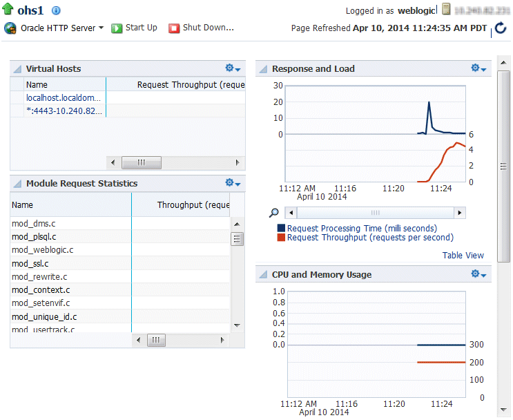The height and width of the screenshot is (420, 513).
Task: Click the module table Name column header
Action: tap(70, 204)
